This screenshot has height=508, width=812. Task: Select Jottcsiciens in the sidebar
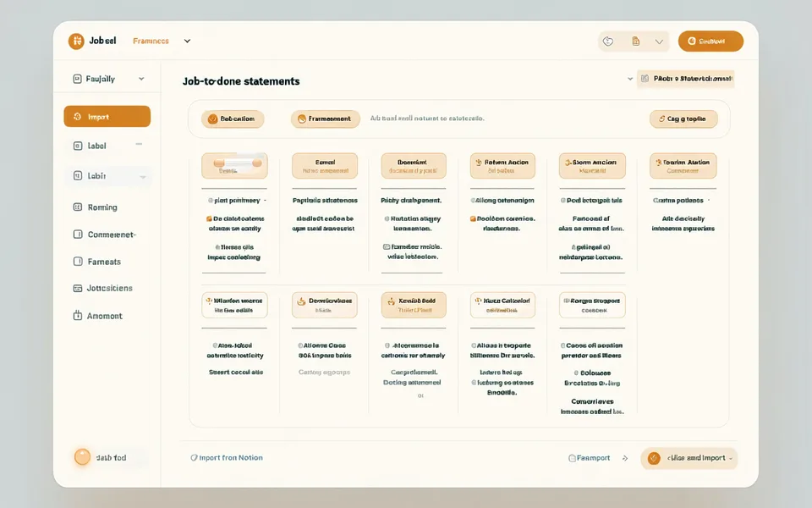103,288
